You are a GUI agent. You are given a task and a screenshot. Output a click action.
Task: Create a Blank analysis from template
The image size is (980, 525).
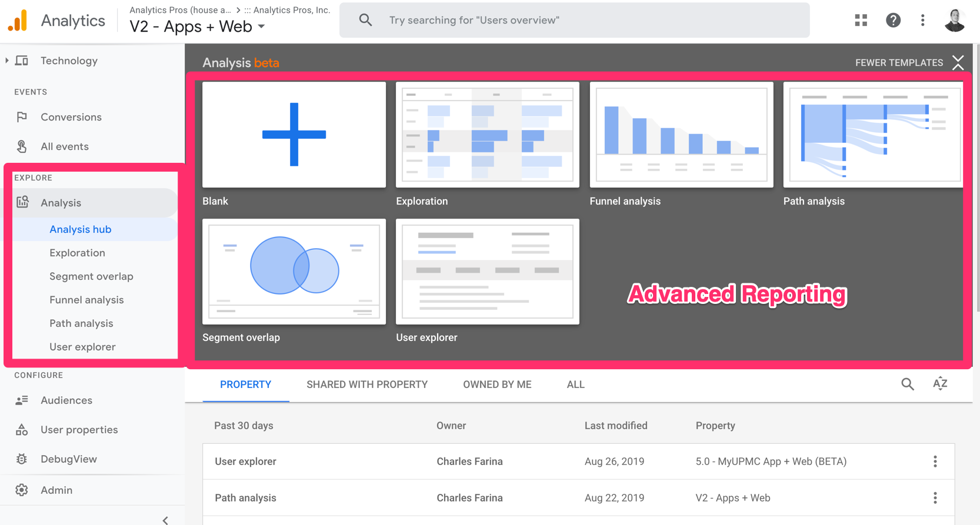pos(294,135)
